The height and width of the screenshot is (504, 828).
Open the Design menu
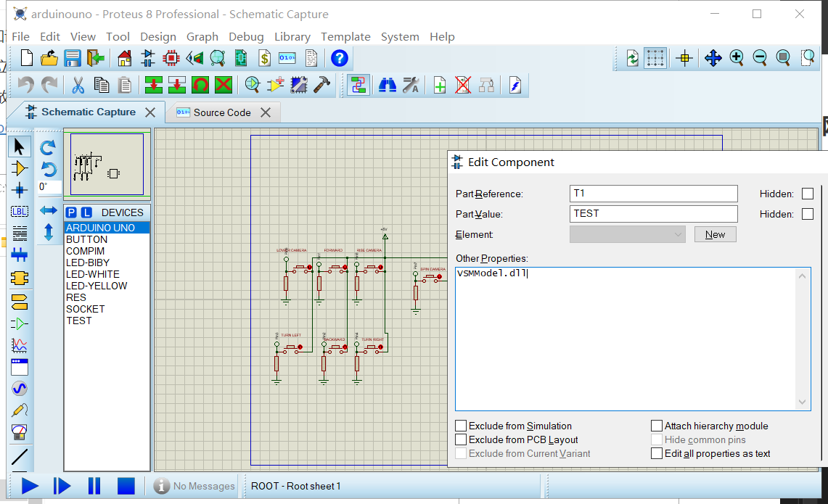(x=158, y=36)
